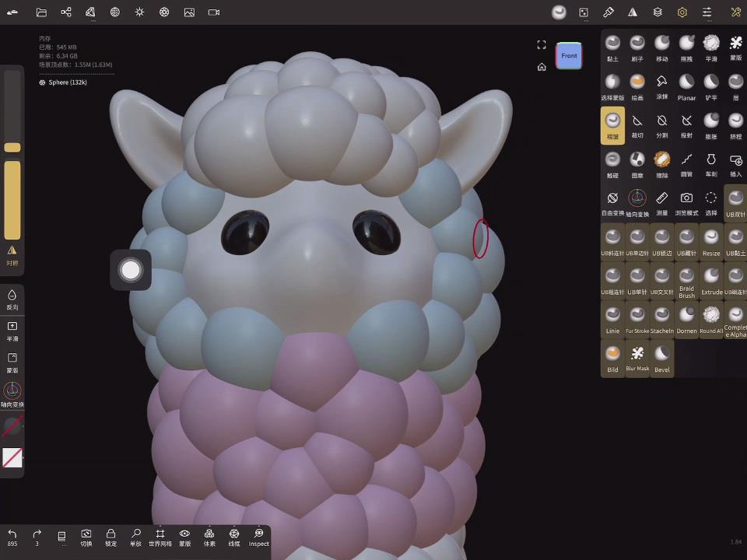Open the layers menu in top bar
Viewport: 747px width, 560px height.
658,12
